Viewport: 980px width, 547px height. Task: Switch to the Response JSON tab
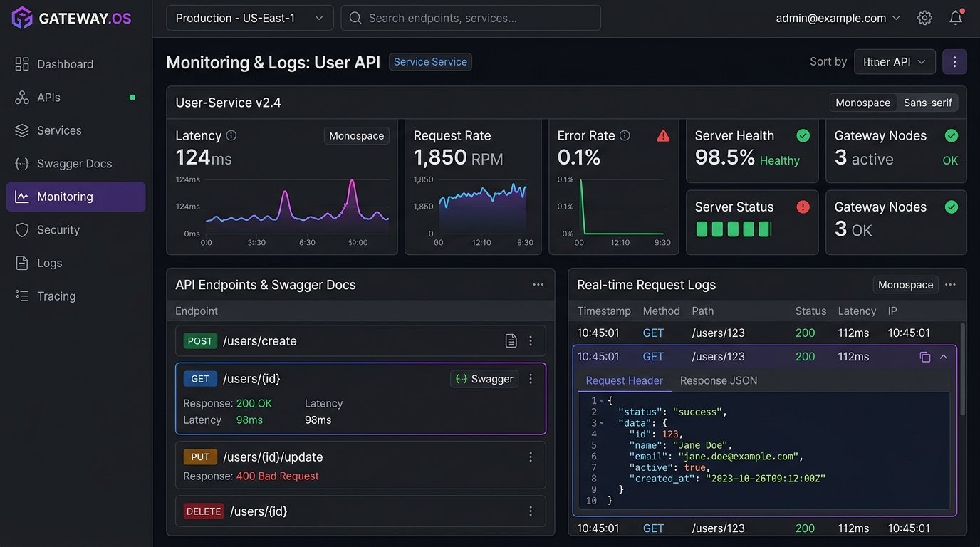[x=719, y=380]
